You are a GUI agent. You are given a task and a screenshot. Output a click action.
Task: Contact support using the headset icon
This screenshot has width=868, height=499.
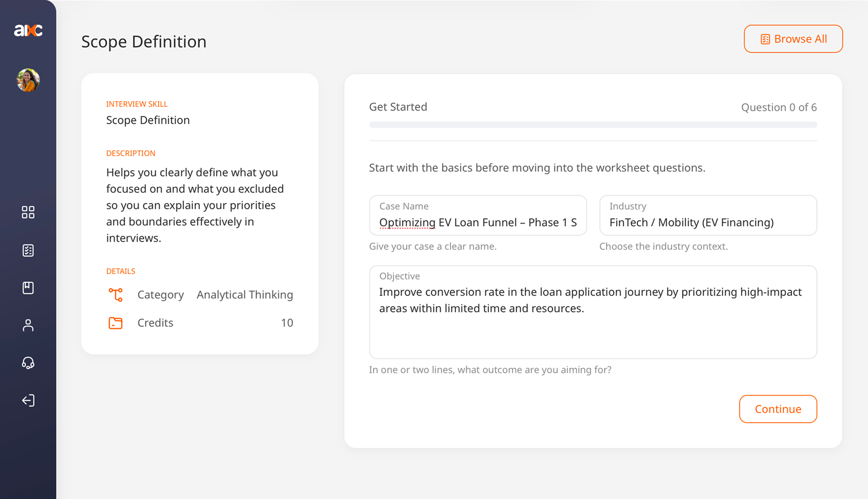click(x=28, y=363)
